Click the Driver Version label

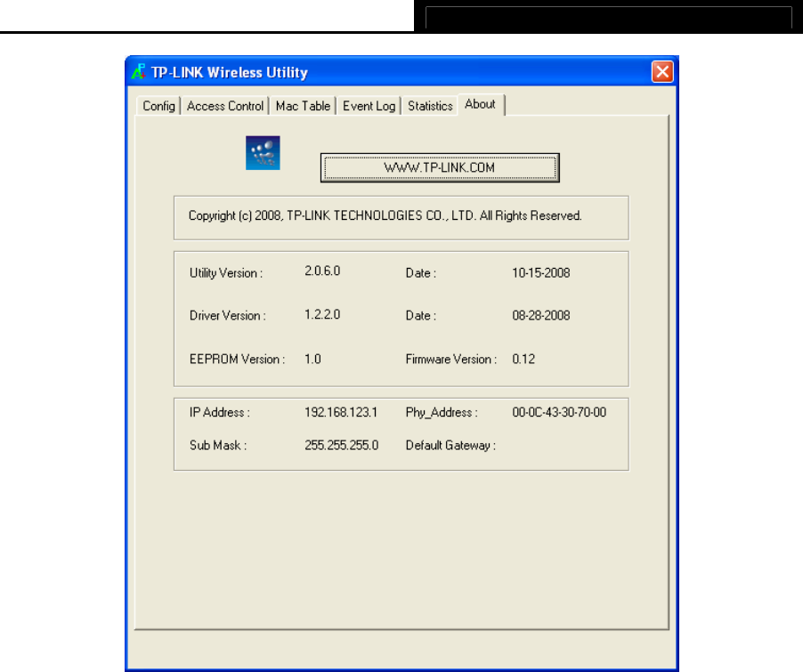(x=227, y=315)
